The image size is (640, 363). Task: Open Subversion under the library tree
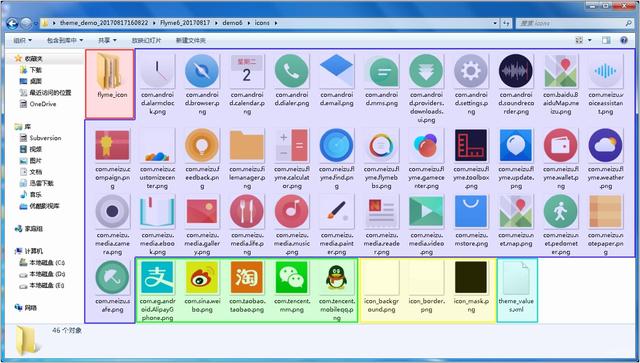pos(45,138)
